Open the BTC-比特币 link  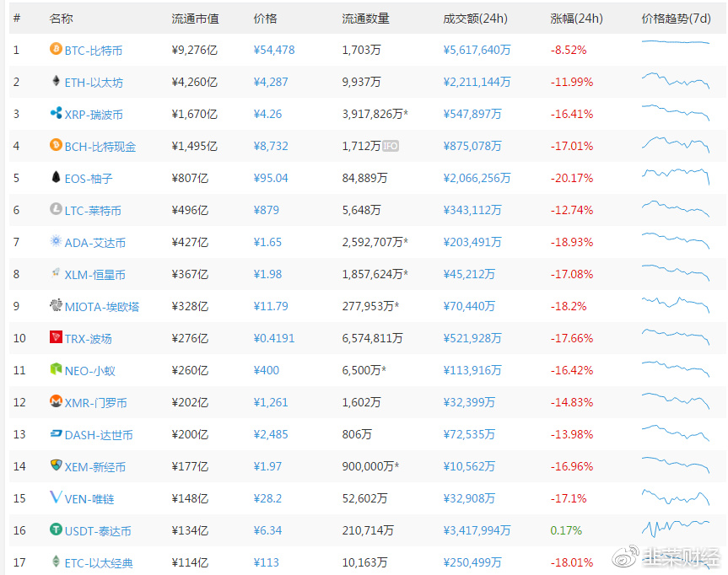click(94, 50)
